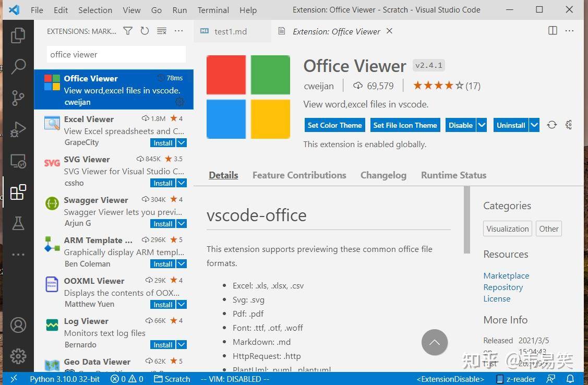Click the feedback icon in status bar

[551, 379]
